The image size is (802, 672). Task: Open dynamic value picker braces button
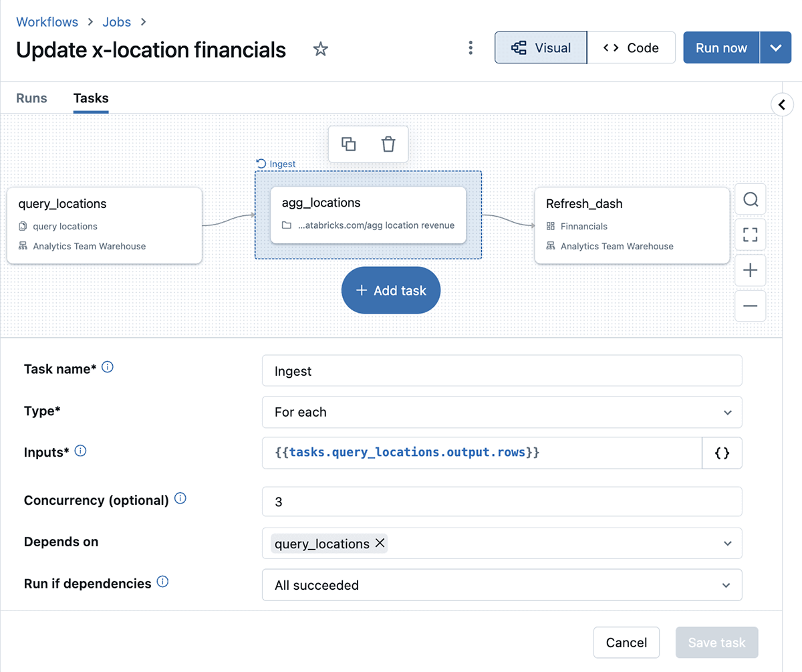722,453
